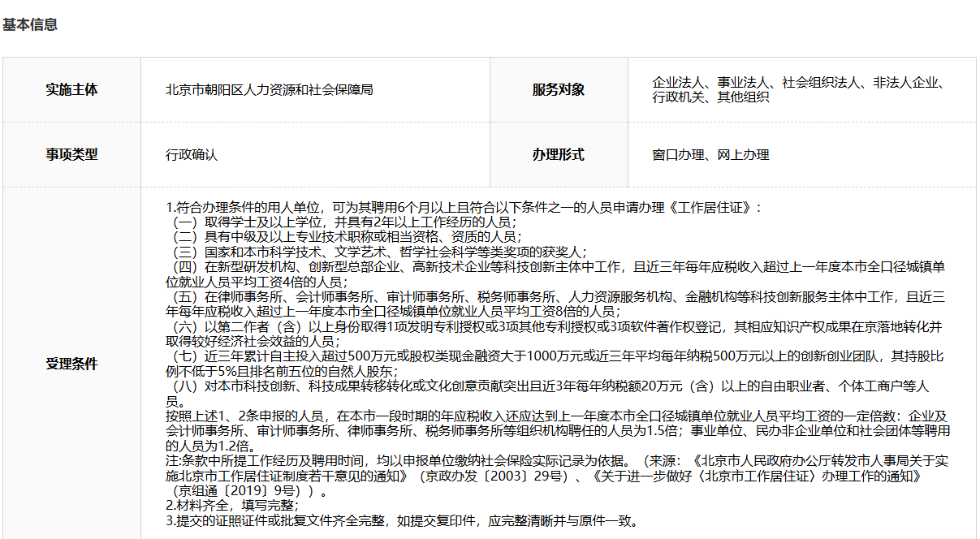Screen dimensions: 980x539
Task: Click condition (二) about 中级 professional titles
Action: coord(343,236)
